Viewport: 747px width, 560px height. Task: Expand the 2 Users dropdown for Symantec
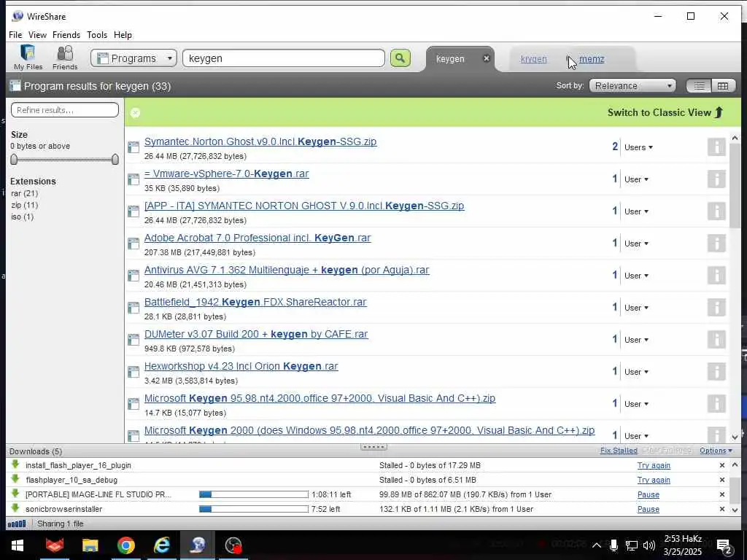(638, 147)
